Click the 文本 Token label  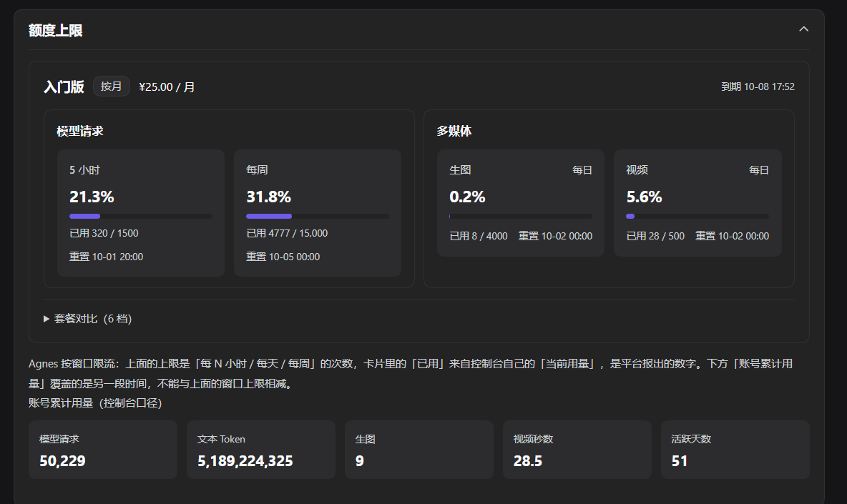pyautogui.click(x=222, y=439)
